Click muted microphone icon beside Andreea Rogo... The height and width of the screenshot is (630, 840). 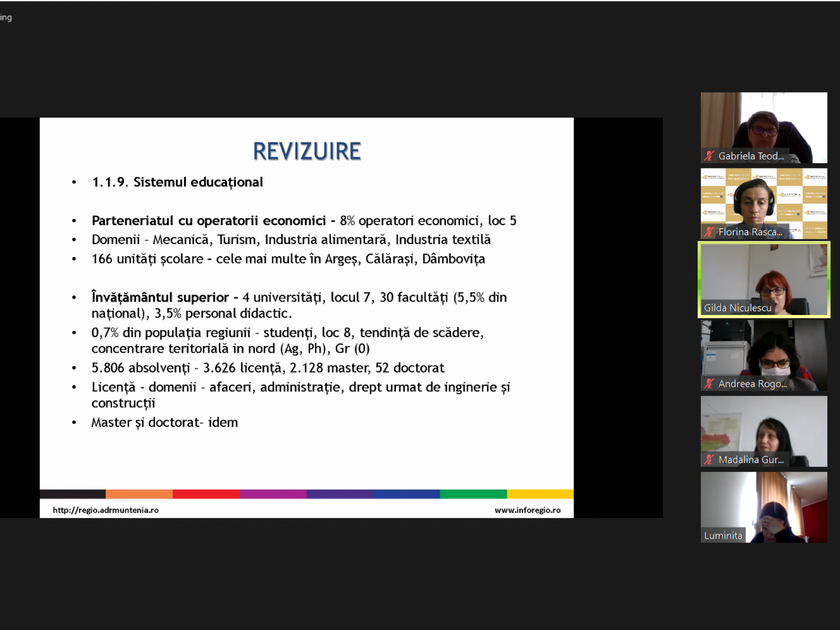point(709,384)
